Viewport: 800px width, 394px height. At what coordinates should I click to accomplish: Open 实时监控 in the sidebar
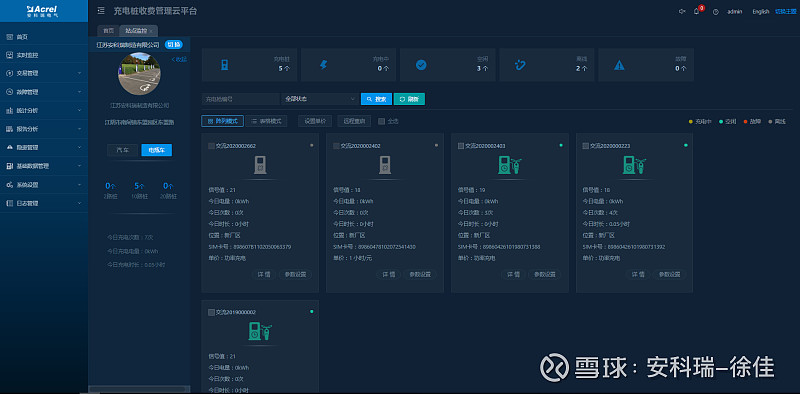(x=44, y=55)
